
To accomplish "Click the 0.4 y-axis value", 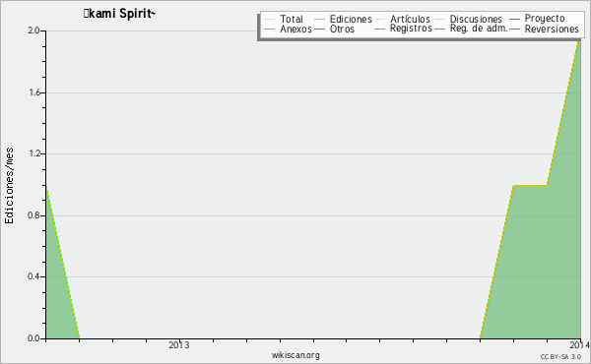I will tap(33, 276).
